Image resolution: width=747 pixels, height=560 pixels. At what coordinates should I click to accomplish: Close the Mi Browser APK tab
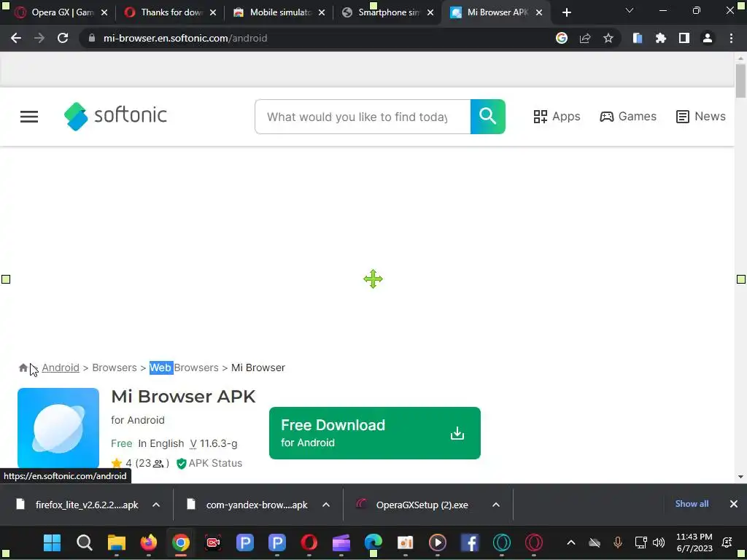tap(539, 13)
